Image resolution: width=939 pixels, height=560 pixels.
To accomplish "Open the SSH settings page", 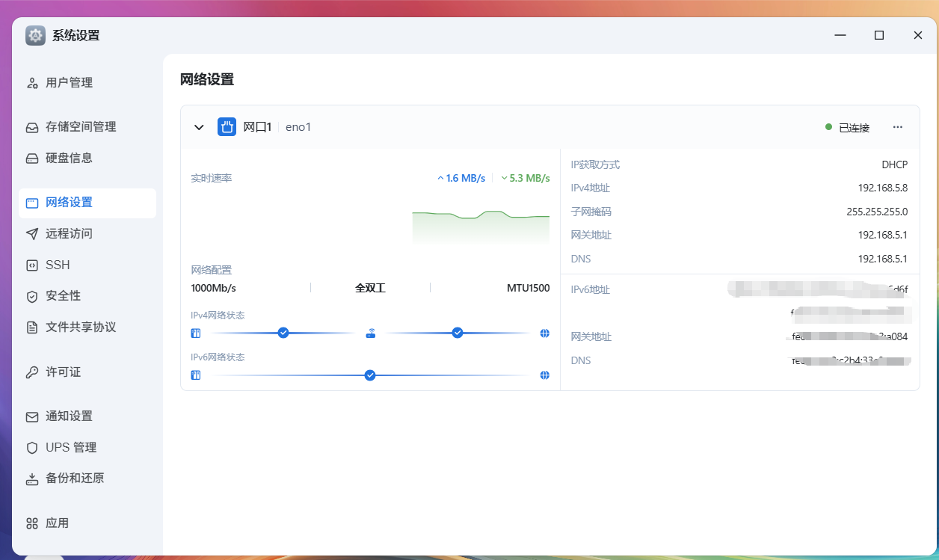I will point(87,265).
